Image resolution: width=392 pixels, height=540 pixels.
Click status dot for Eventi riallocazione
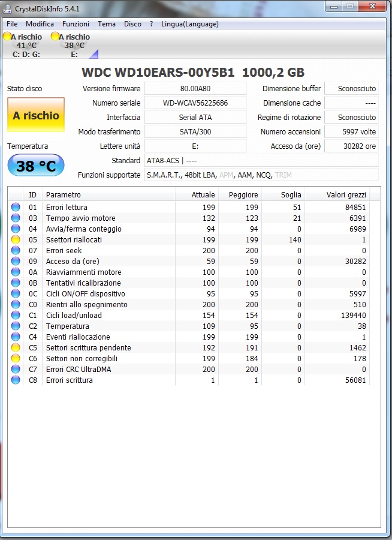pyautogui.click(x=16, y=337)
